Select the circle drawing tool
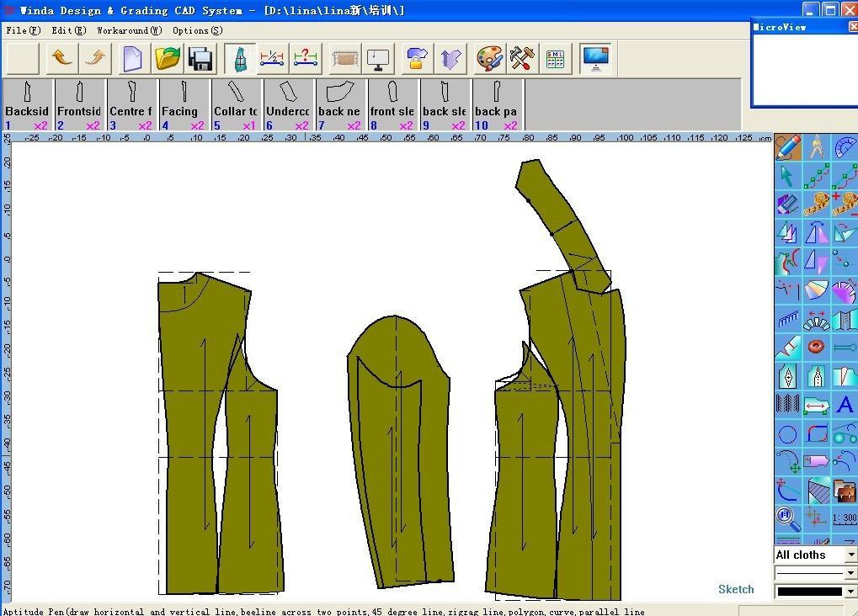The width and height of the screenshot is (858, 616). pyautogui.click(x=788, y=434)
